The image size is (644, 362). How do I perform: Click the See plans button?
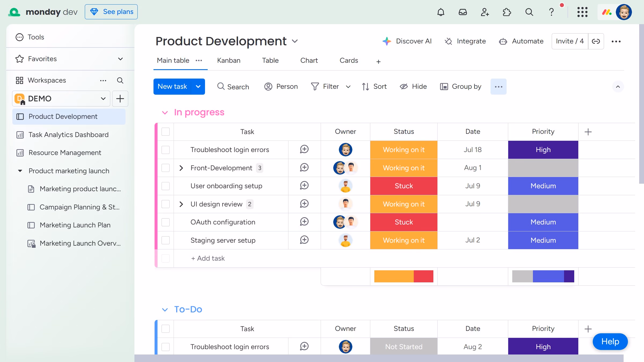point(111,12)
